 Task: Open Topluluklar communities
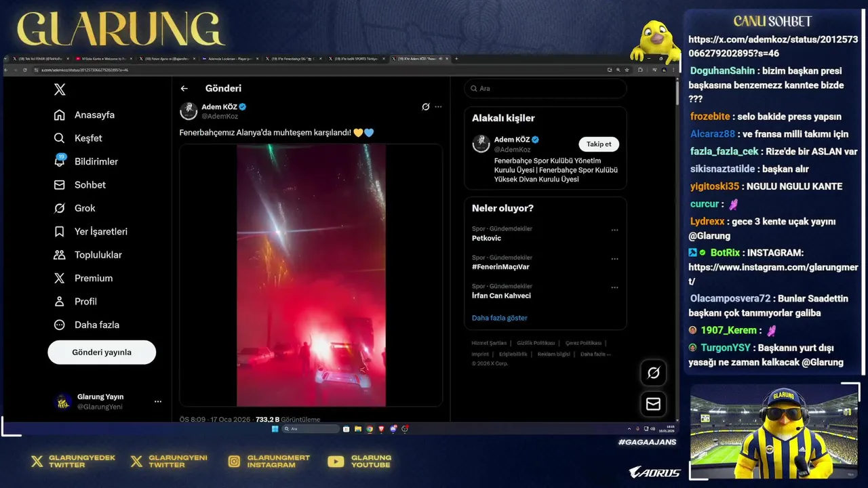(x=88, y=255)
